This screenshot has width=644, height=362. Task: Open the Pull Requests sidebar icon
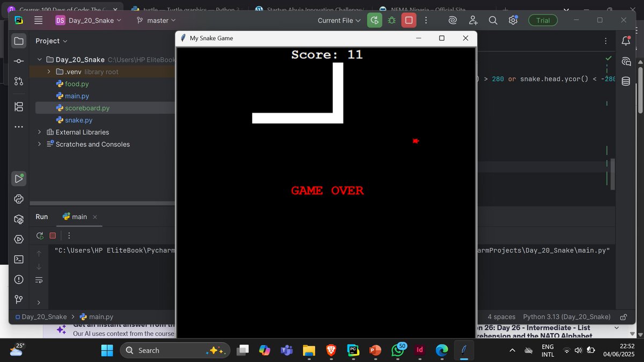(x=19, y=81)
